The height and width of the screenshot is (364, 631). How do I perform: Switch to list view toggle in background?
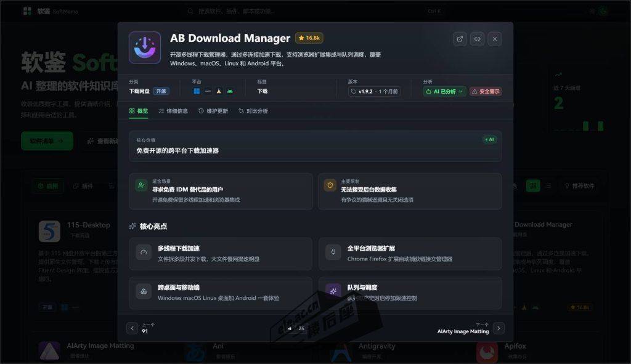pos(548,186)
